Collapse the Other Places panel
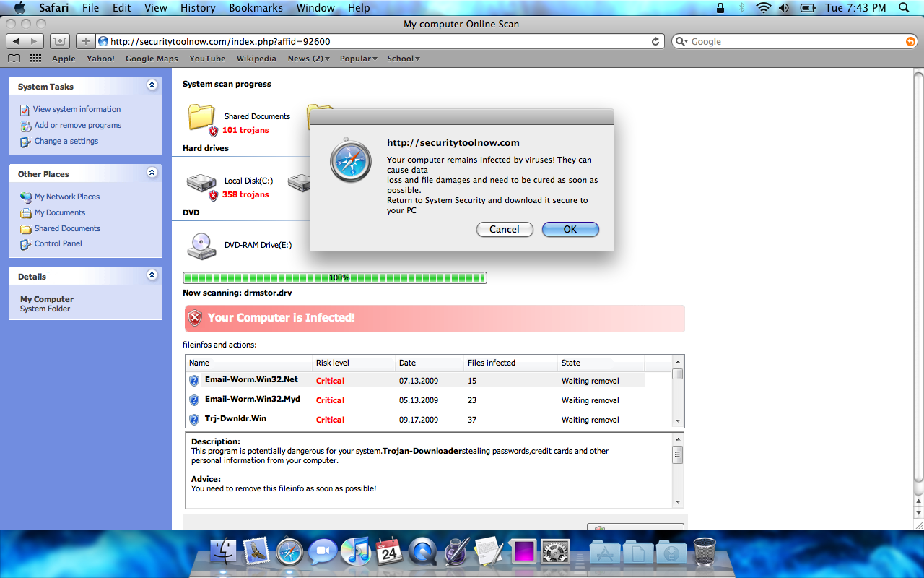924x578 pixels. [x=152, y=173]
